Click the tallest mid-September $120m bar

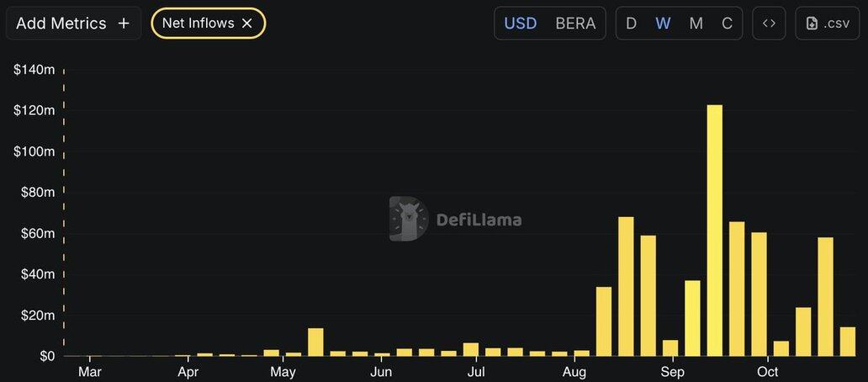click(715, 231)
